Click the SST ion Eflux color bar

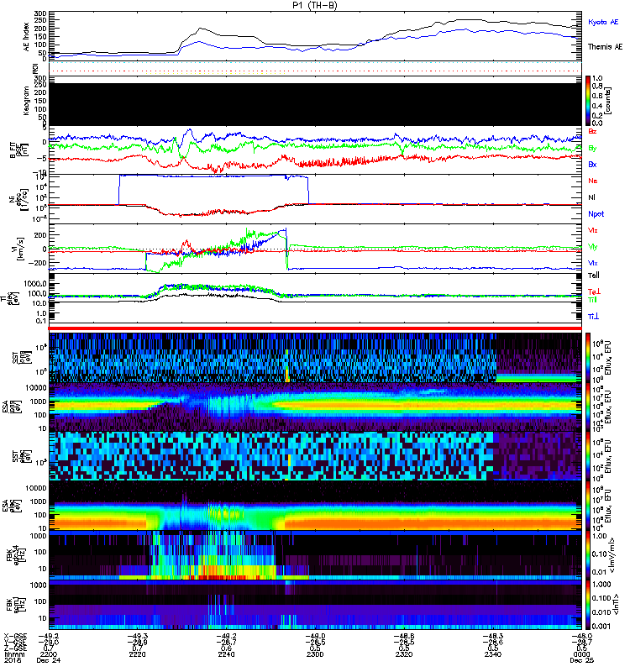point(588,358)
